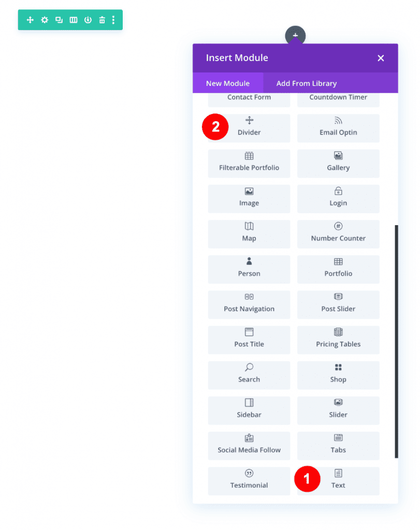The height and width of the screenshot is (530, 420).
Task: Insert a Gallery module
Action: point(338,163)
